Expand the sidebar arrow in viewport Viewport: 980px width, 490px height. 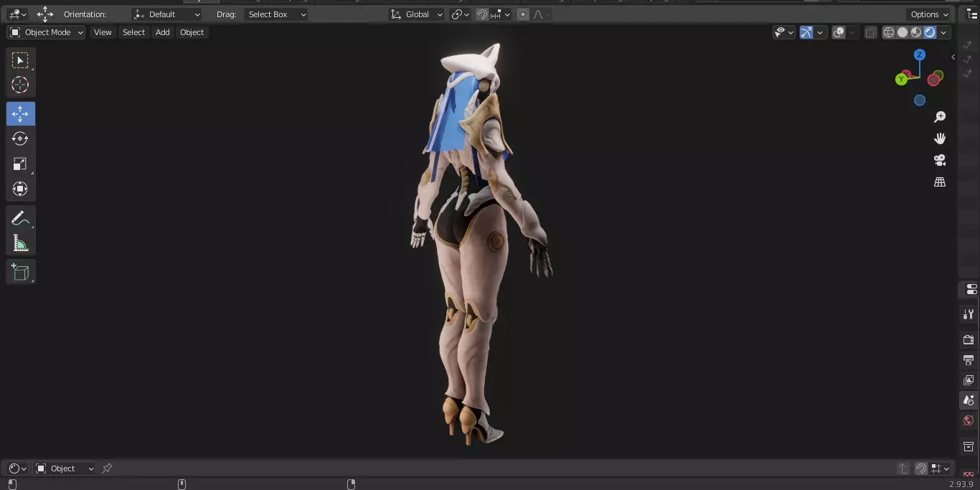(953, 57)
